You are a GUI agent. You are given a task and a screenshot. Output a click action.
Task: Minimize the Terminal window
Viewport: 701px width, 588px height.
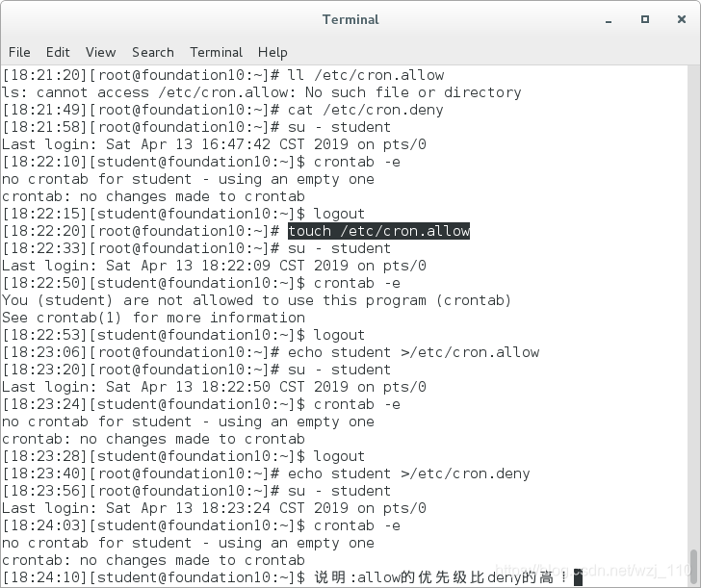(609, 20)
